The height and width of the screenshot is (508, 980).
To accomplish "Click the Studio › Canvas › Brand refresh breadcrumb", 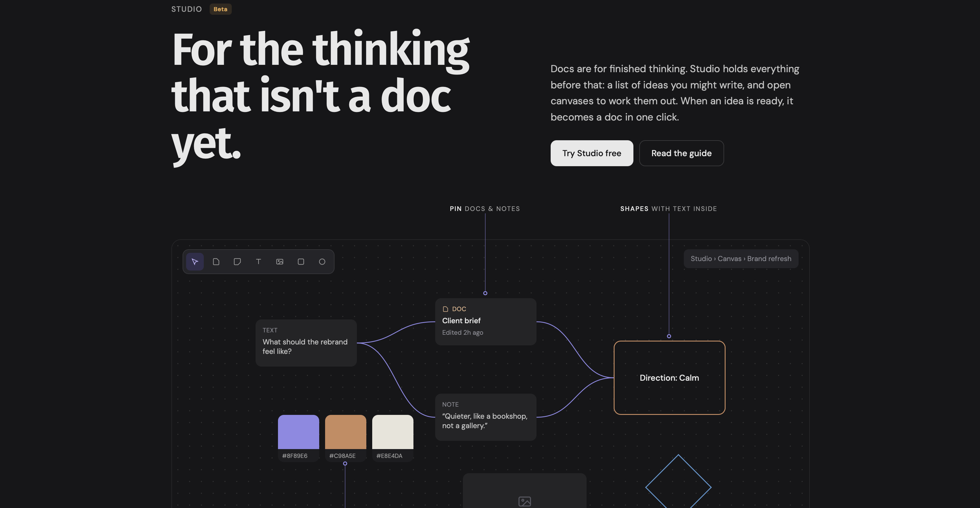I will [741, 259].
